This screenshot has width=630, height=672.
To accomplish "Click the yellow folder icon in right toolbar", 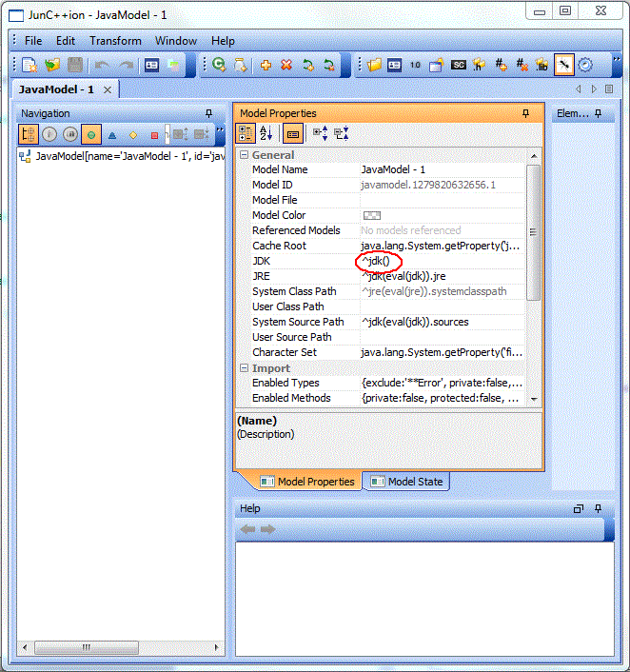I will [x=374, y=65].
